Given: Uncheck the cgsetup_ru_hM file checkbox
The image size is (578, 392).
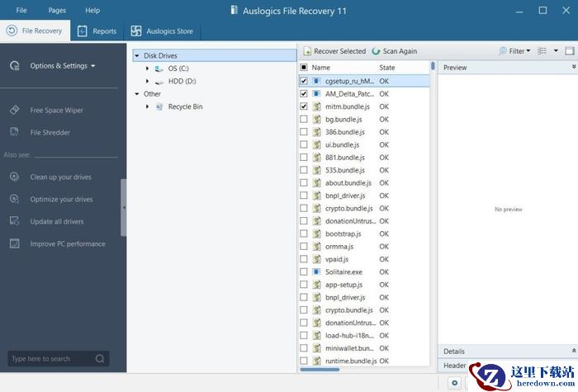Looking at the screenshot, I should (303, 81).
